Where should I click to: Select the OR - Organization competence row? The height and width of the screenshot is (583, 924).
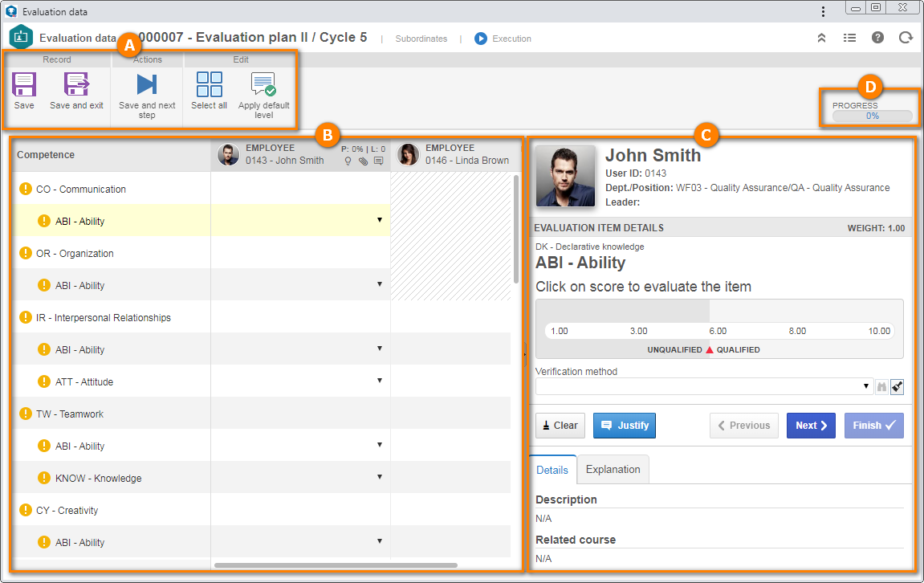(x=112, y=253)
